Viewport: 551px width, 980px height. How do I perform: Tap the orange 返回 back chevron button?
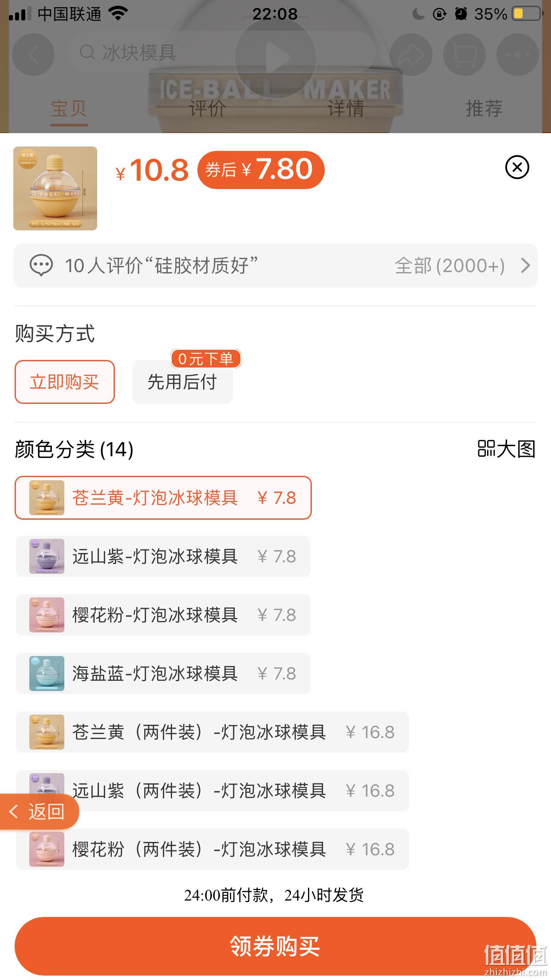(39, 811)
